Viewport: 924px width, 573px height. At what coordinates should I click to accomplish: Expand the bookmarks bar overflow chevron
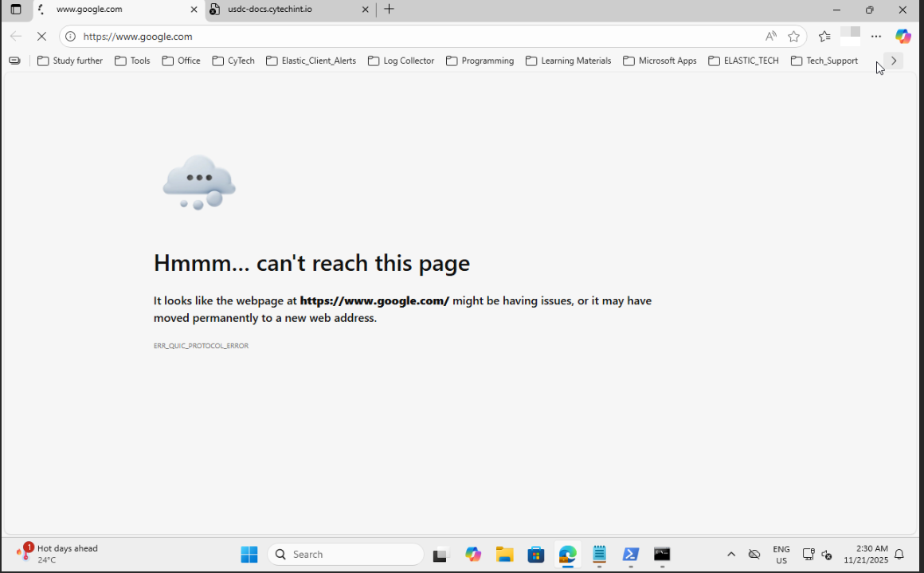[894, 61]
